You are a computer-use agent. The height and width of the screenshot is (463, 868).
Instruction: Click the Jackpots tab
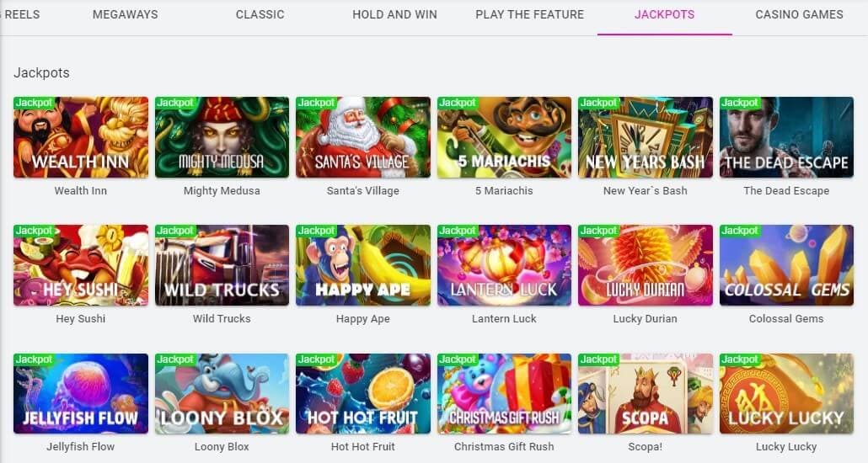[664, 15]
